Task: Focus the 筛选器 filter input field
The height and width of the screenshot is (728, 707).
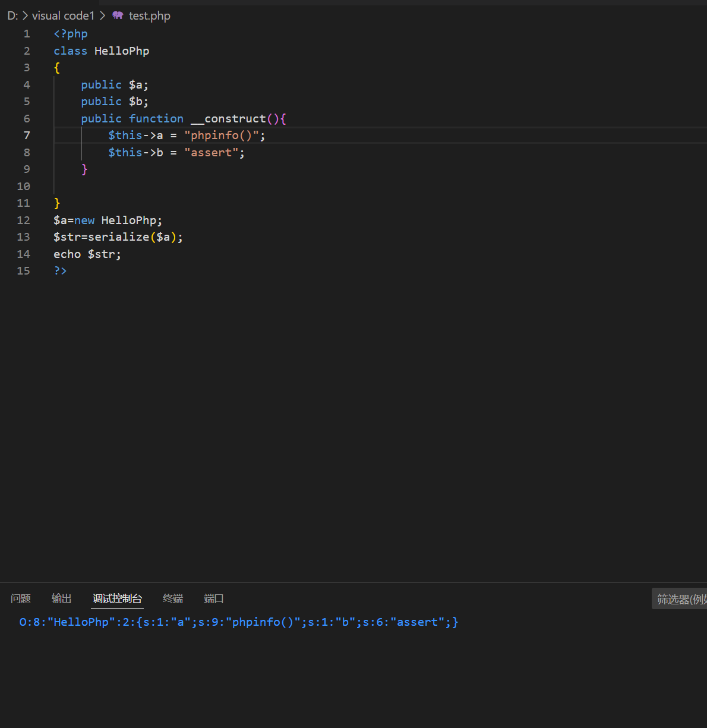Action: (680, 599)
